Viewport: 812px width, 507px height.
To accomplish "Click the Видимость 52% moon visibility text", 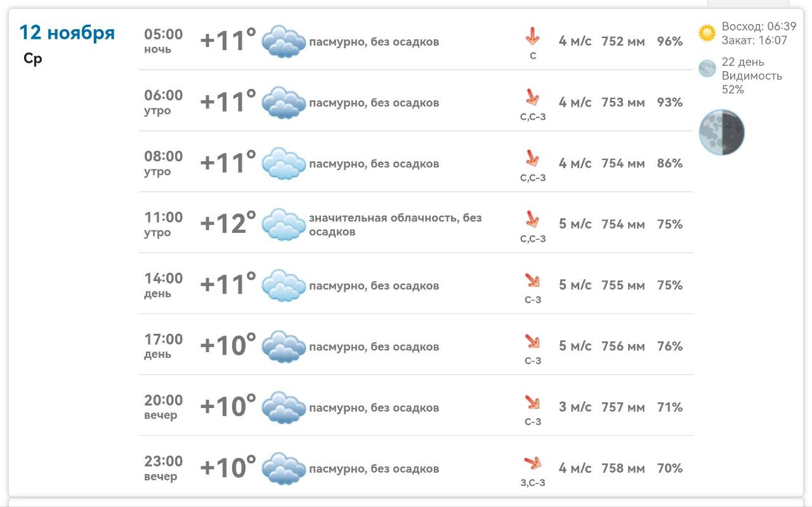I will (752, 82).
